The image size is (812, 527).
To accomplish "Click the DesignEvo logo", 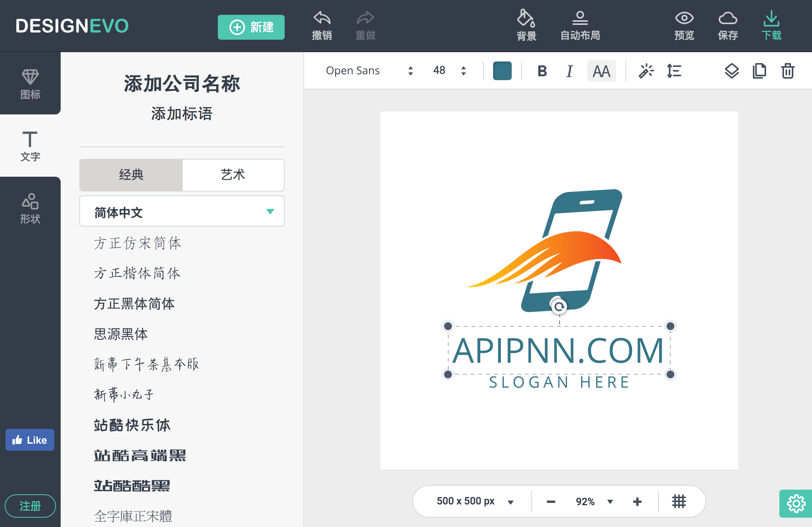I will tap(72, 26).
